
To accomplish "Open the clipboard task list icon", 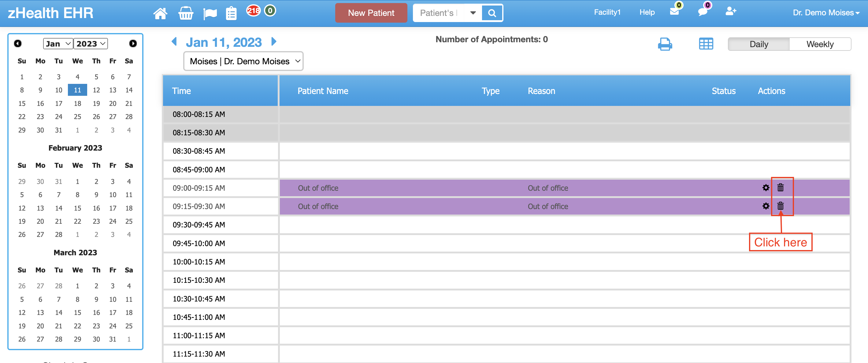I will [231, 13].
